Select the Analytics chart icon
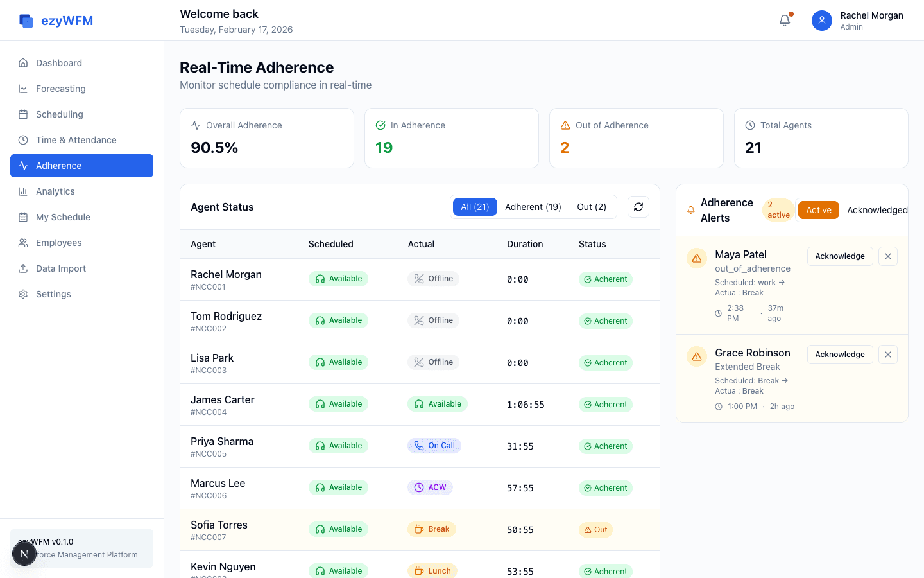The height and width of the screenshot is (578, 924). (22, 191)
